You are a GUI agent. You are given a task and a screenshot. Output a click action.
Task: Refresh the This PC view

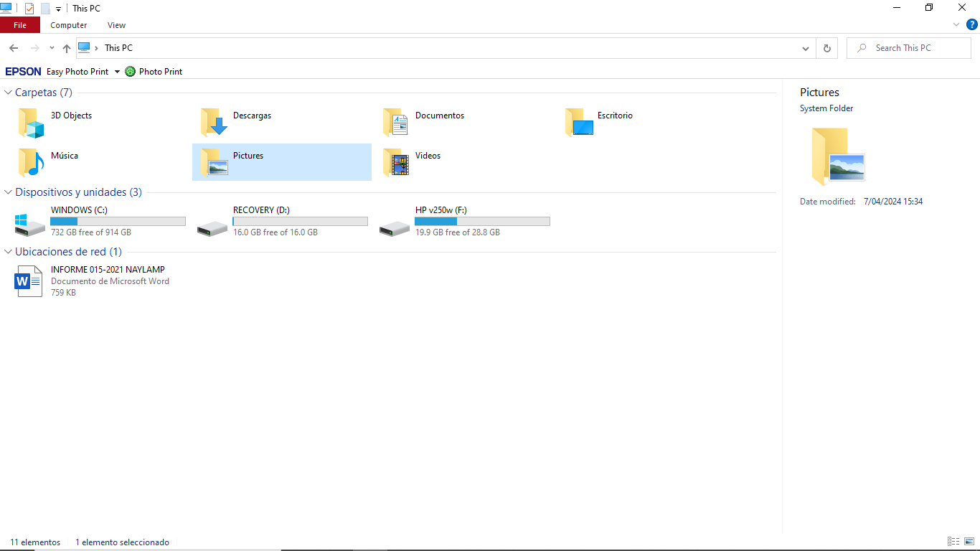coord(826,48)
